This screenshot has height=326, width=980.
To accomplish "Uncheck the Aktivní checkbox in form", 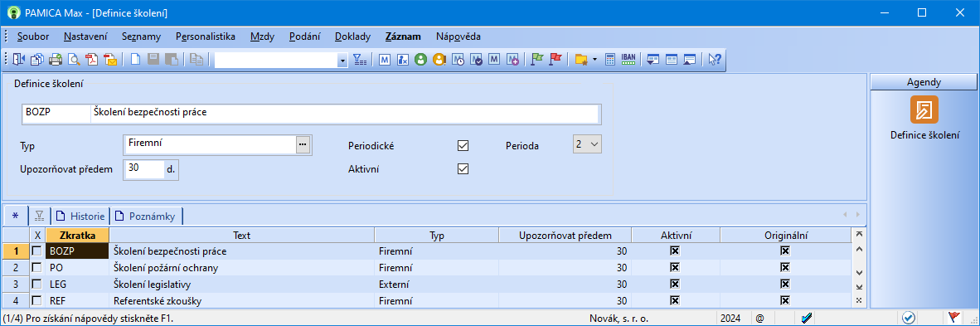I will (463, 169).
